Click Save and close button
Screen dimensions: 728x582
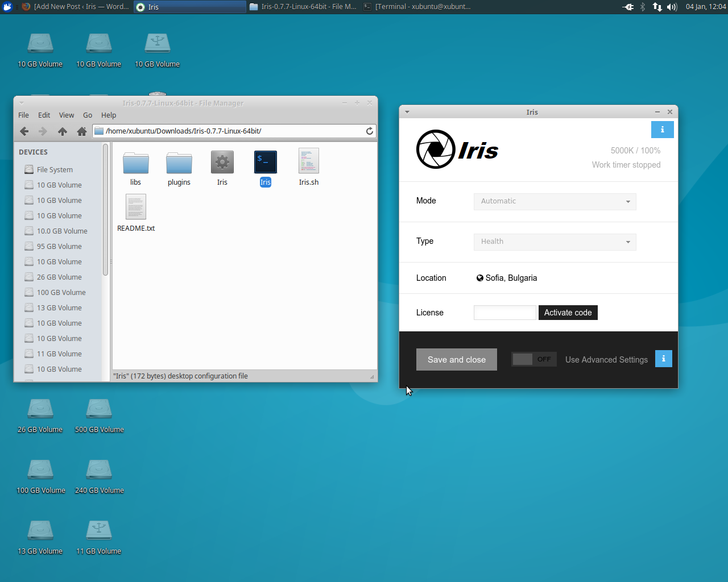(457, 360)
